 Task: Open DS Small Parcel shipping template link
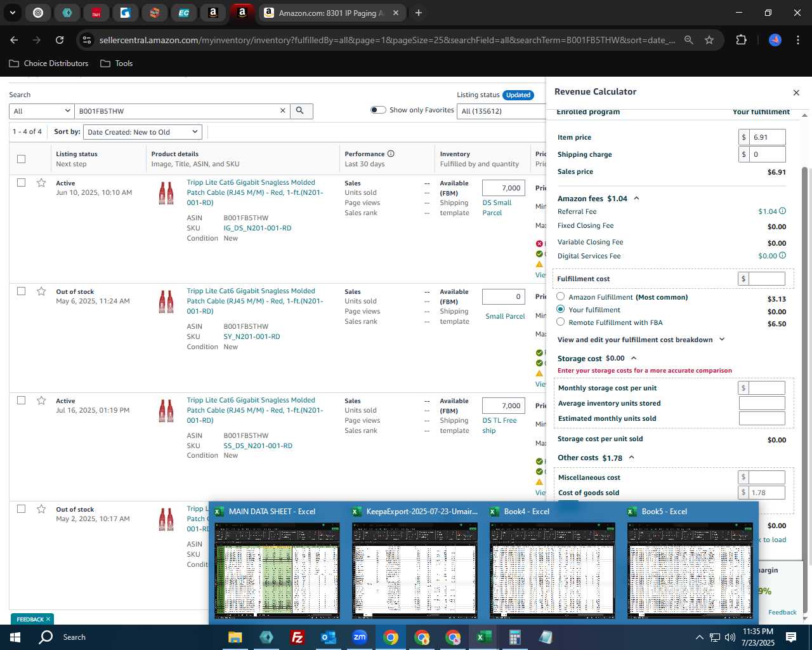[x=497, y=208]
